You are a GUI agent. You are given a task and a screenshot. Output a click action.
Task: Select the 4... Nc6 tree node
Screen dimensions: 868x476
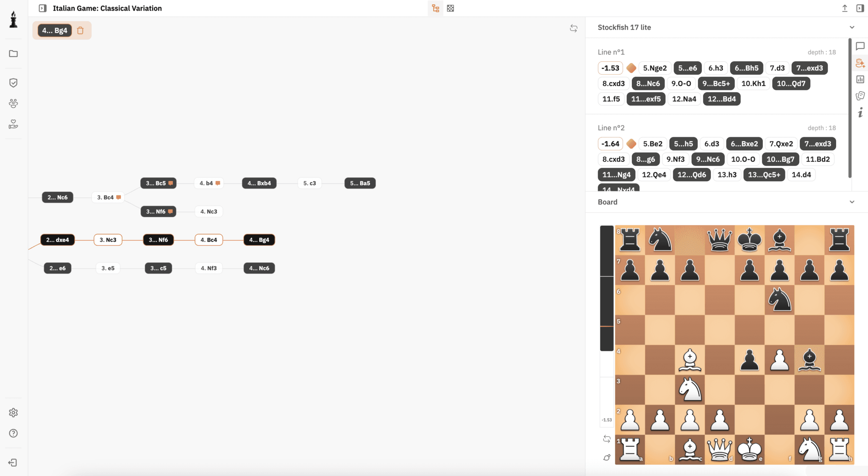click(x=259, y=268)
